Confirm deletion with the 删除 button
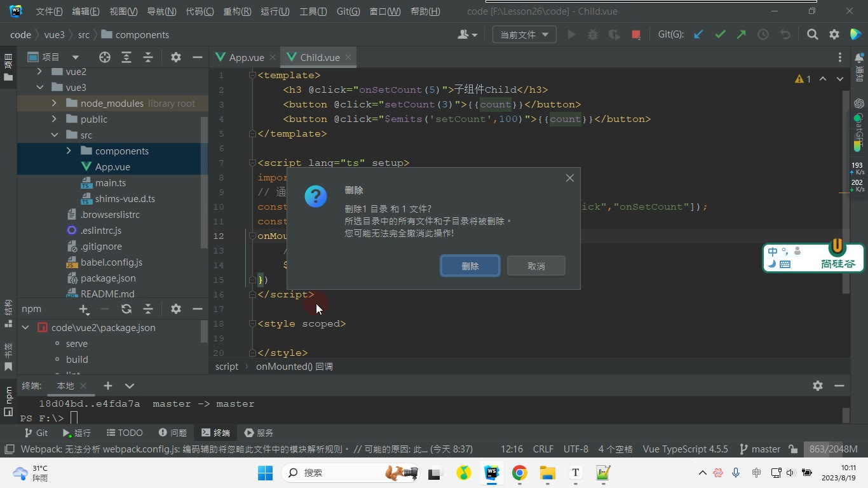The height and width of the screenshot is (488, 868). pos(470,266)
